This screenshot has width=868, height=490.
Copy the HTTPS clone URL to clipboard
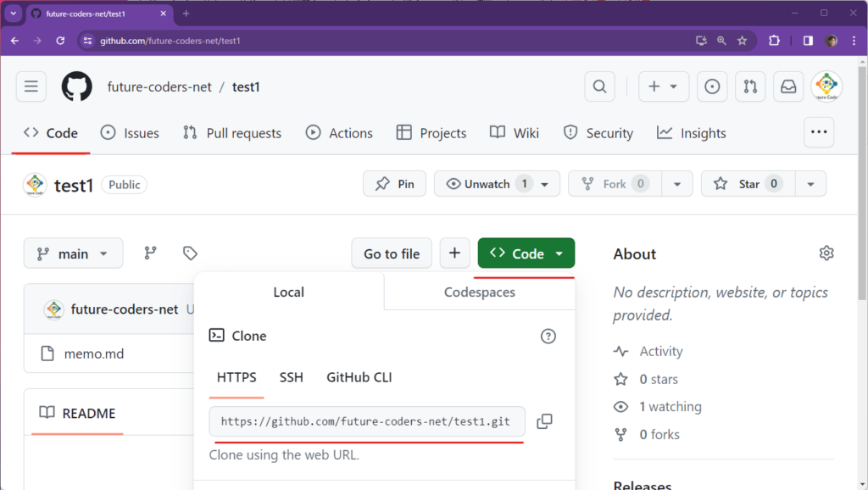(x=544, y=421)
